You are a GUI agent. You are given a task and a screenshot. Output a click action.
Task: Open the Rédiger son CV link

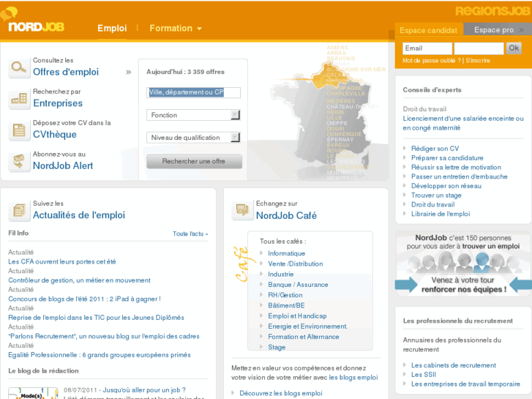pos(435,149)
